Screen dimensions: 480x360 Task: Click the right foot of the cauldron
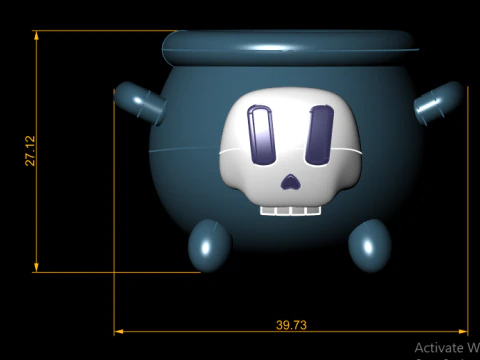[x=369, y=245]
